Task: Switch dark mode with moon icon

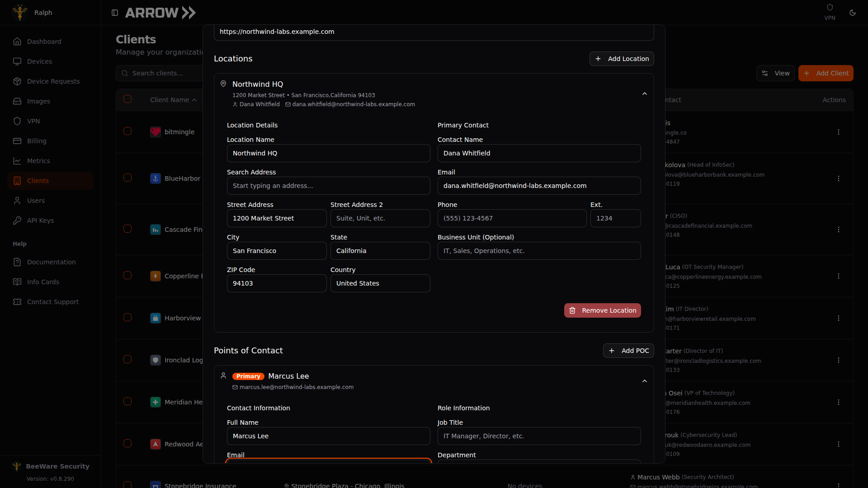Action: [x=853, y=13]
